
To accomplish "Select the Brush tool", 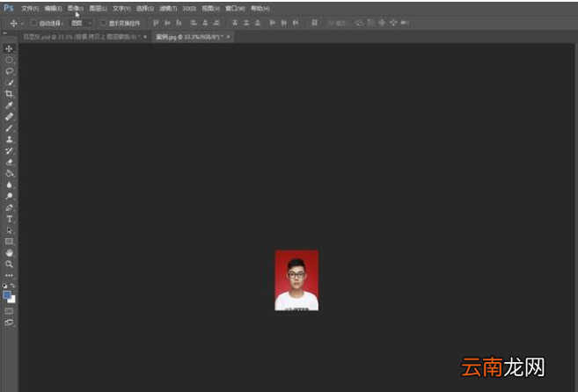I will coord(9,128).
